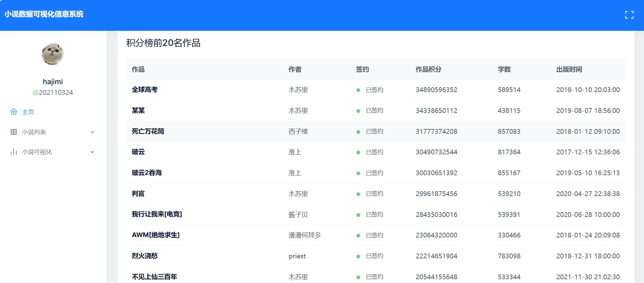This screenshot has width=644, height=283.
Task: Click author 木苏里 in the 全球高考 row
Action: pyautogui.click(x=298, y=90)
